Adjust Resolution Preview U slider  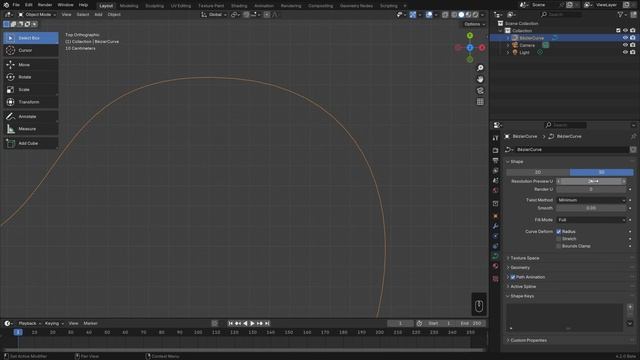coord(591,181)
